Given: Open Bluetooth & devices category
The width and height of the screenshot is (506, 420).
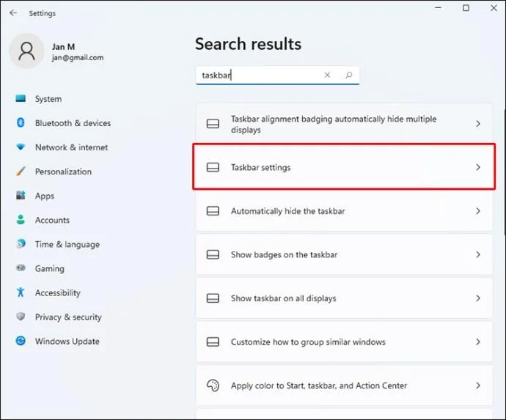Looking at the screenshot, I should pos(73,123).
